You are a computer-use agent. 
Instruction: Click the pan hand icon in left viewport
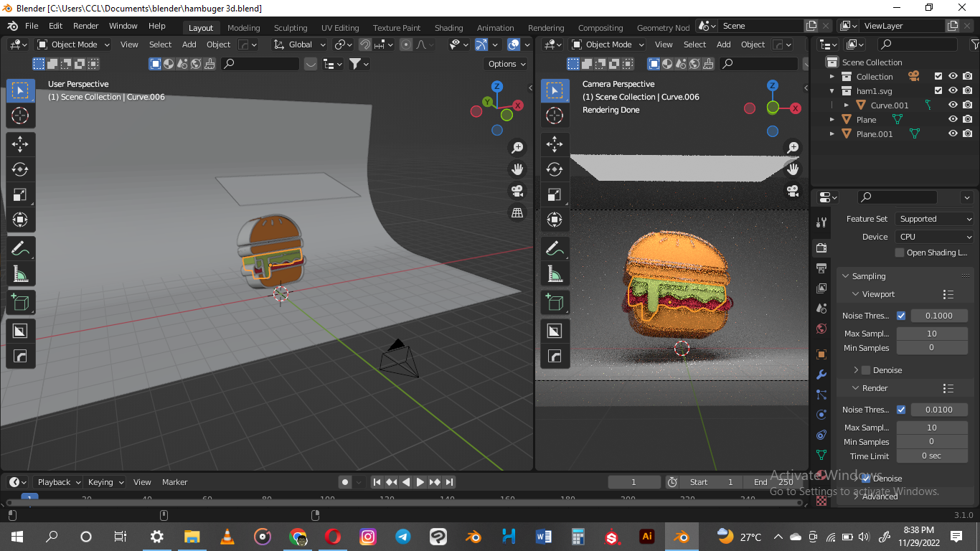coord(517,169)
